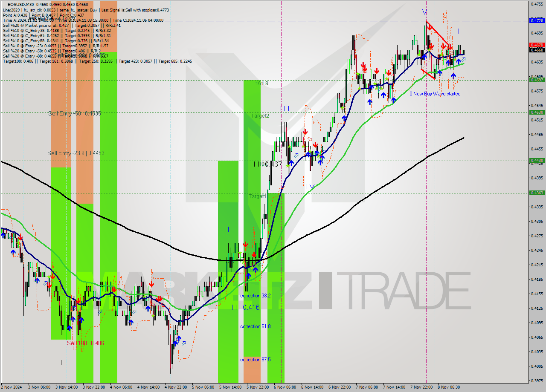Select the 'Sell %10 @ C_Entry38' row
The height and width of the screenshot is (392, 546).
pos(57,30)
